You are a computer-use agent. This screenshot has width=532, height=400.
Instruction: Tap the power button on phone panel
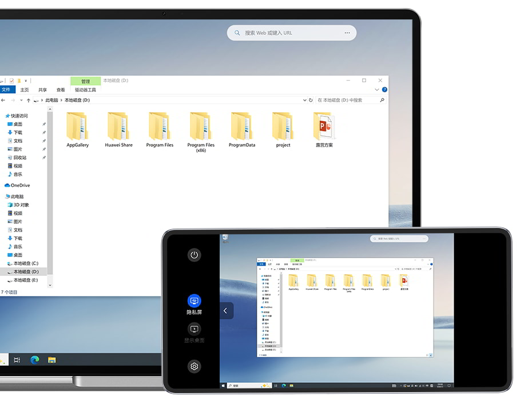click(194, 255)
